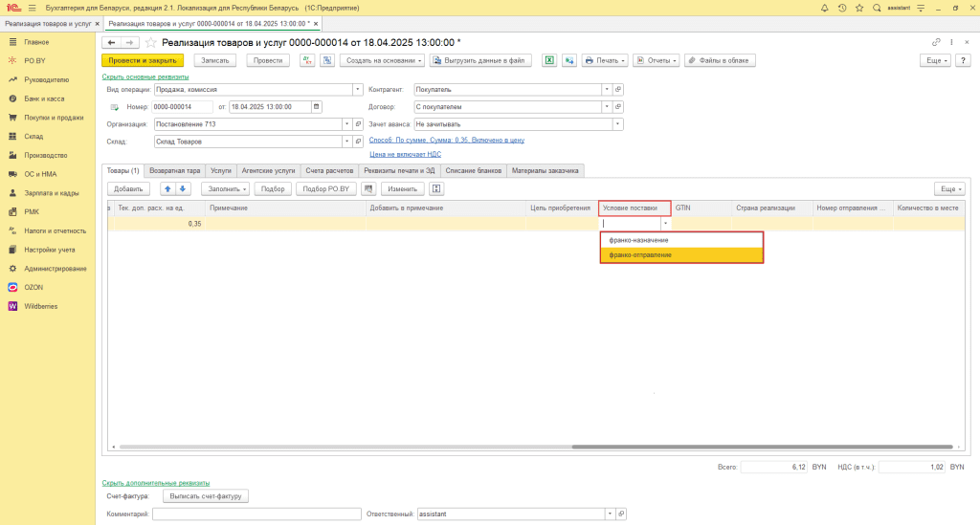Viewport: 980px width, 525px height.
Task: Click the Dt/Kt postings icon
Action: [307, 60]
